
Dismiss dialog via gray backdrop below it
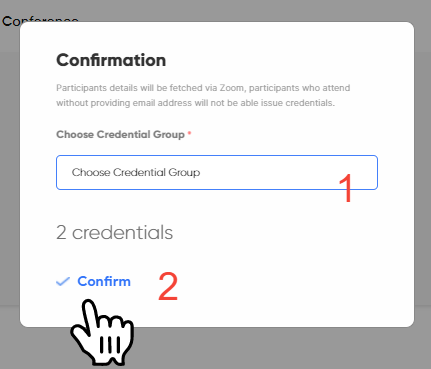(267, 348)
